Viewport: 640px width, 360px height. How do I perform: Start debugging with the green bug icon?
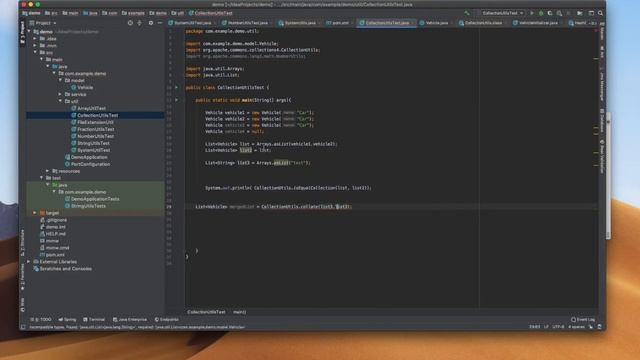pos(541,13)
